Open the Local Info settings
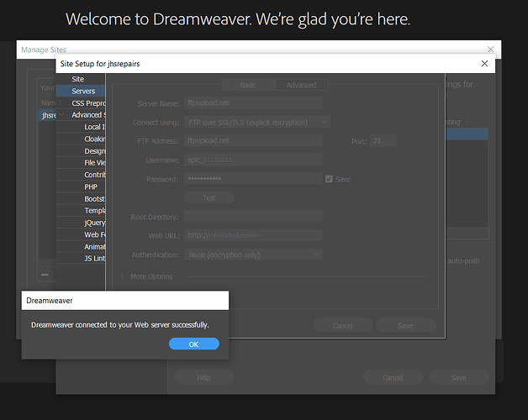This screenshot has width=528, height=420. click(x=94, y=127)
